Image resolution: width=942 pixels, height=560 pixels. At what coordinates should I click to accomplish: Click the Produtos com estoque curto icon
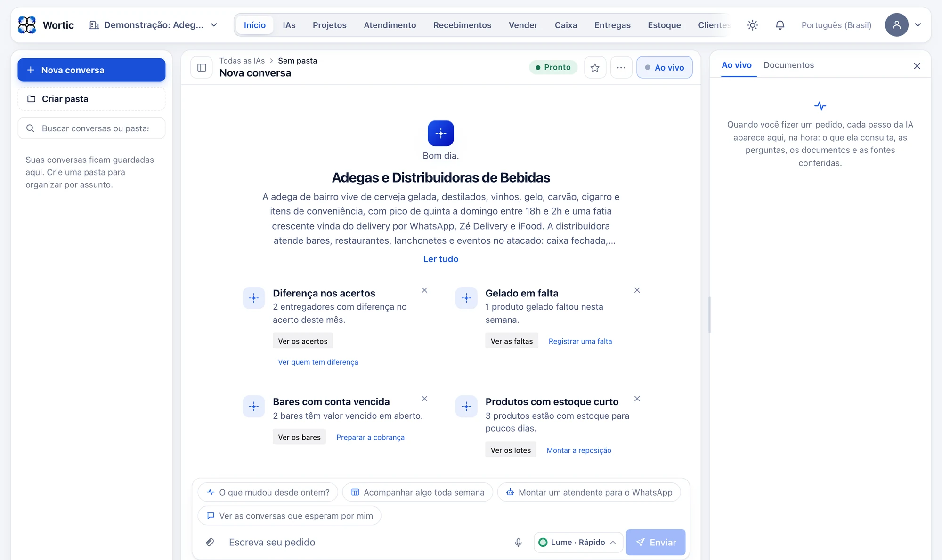click(x=466, y=406)
